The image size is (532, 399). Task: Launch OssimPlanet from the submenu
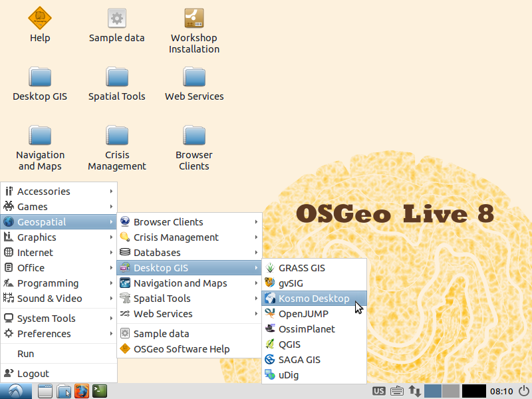point(314,329)
